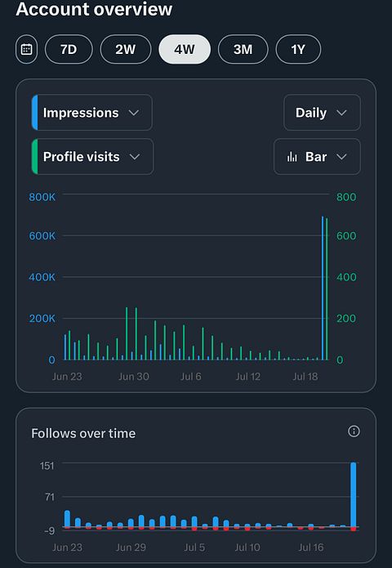The width and height of the screenshot is (392, 568).
Task: Click the bar chart icon in the Bar selector
Action: [292, 157]
